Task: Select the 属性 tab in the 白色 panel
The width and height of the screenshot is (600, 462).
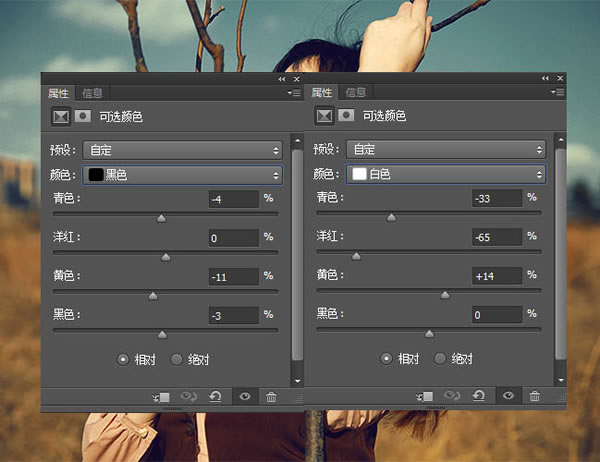Action: click(x=321, y=92)
